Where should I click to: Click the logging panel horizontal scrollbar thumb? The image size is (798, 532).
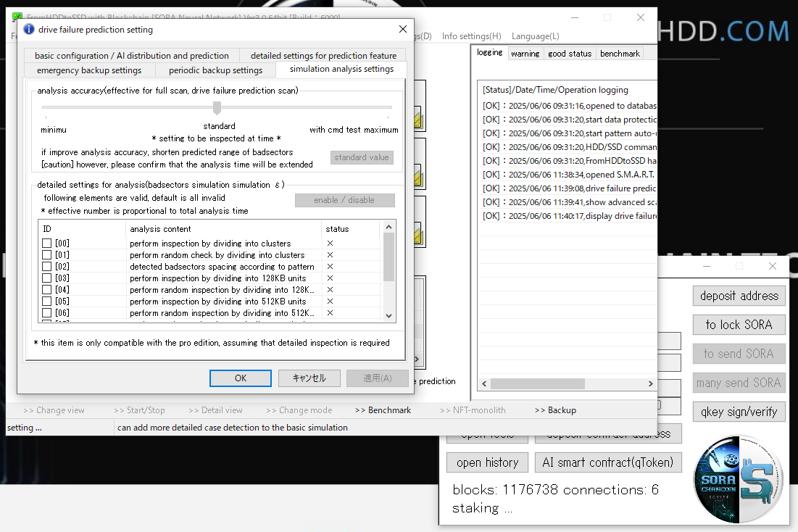pos(537,384)
